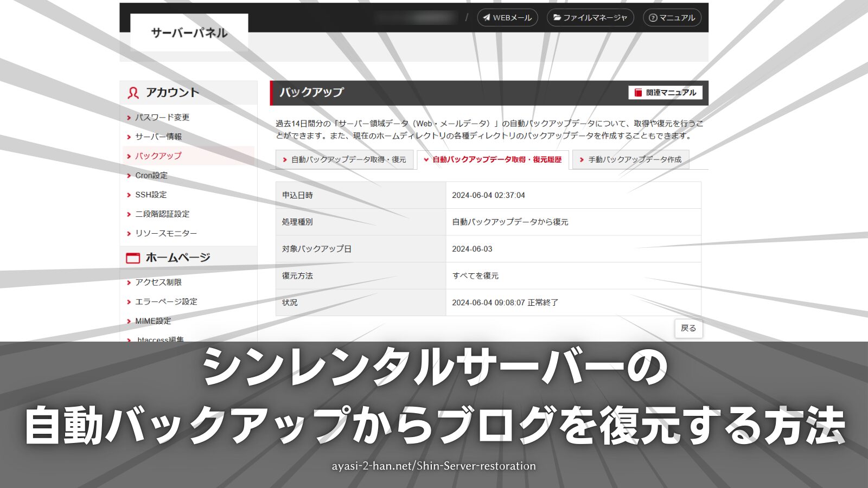Click the red book icon in 関連マニュアル
868x488 pixels.
pyautogui.click(x=638, y=93)
